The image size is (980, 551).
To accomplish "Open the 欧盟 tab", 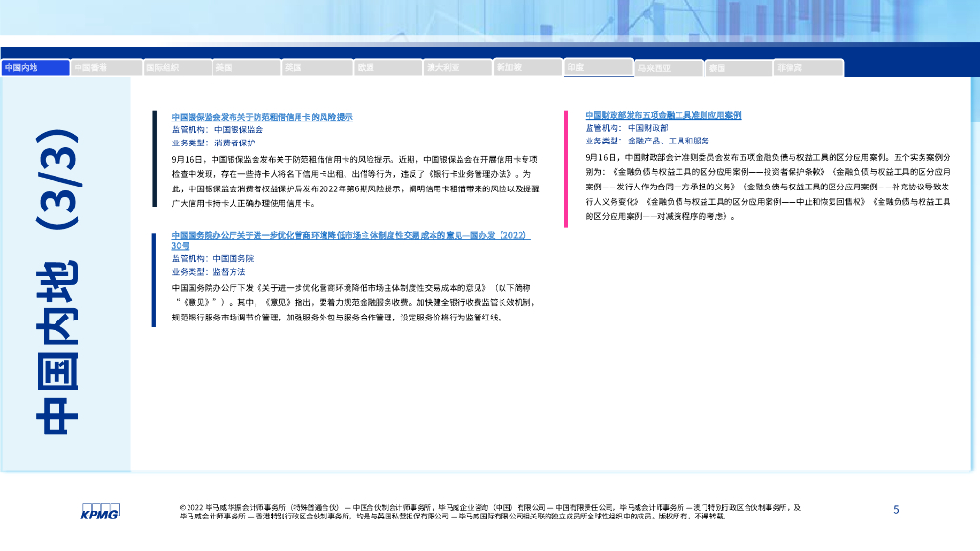I will click(389, 68).
